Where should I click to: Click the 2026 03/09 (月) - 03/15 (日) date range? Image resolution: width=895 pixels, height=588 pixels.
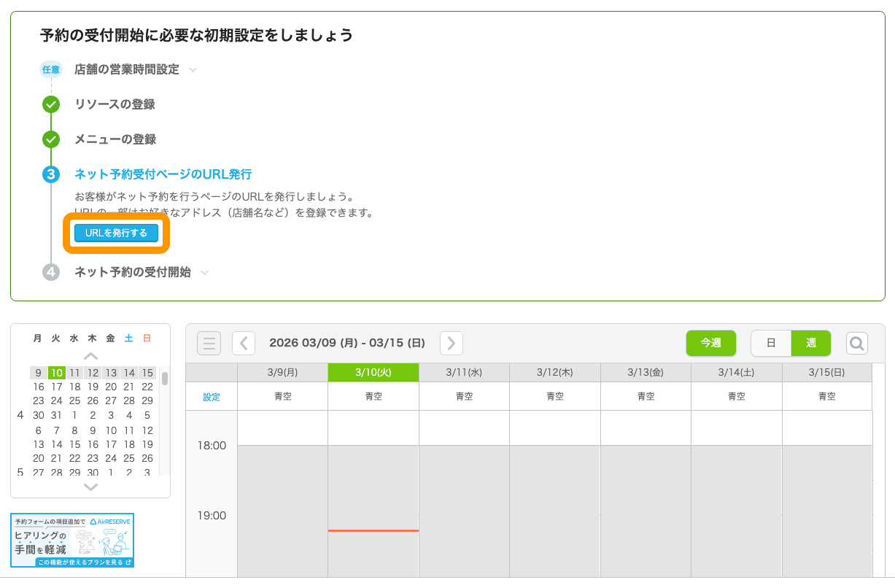(347, 343)
